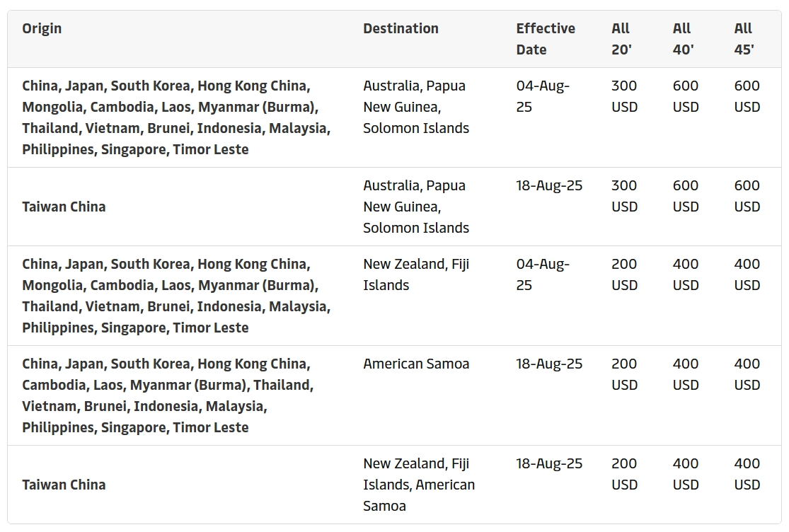The height and width of the screenshot is (532, 789).
Task: Click 600 USD All 45' rate, first row
Action: point(747,96)
